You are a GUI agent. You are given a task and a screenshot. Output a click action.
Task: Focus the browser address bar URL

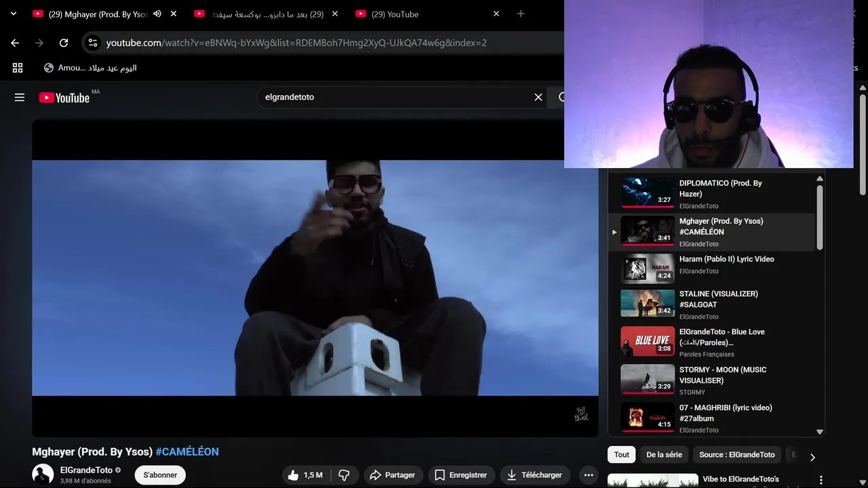click(x=296, y=43)
